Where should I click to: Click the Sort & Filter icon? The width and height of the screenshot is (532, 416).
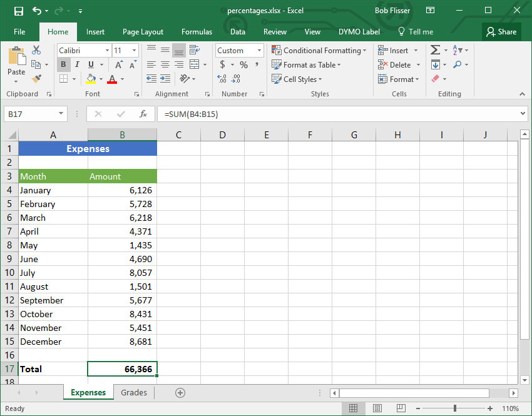point(458,50)
